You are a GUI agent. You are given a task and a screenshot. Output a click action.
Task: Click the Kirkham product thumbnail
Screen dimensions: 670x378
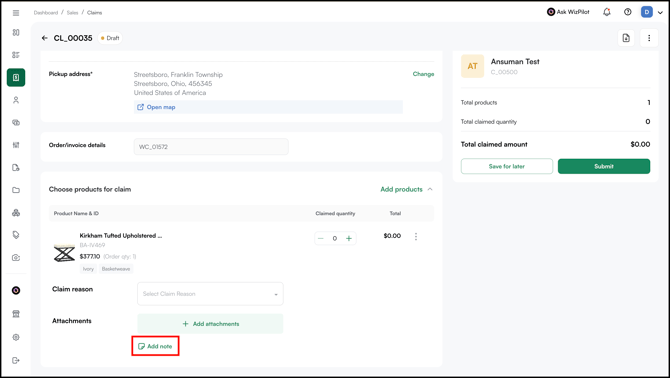[64, 253]
